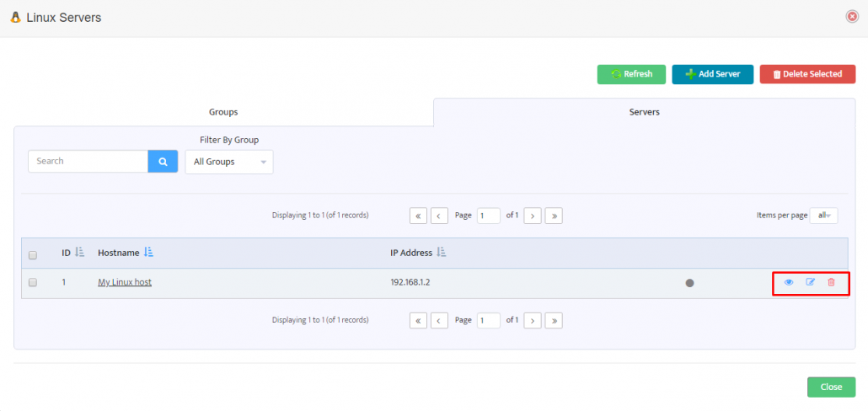Click the edit pencil icon for My Linux host
This screenshot has width=868, height=411.
pyautogui.click(x=810, y=282)
